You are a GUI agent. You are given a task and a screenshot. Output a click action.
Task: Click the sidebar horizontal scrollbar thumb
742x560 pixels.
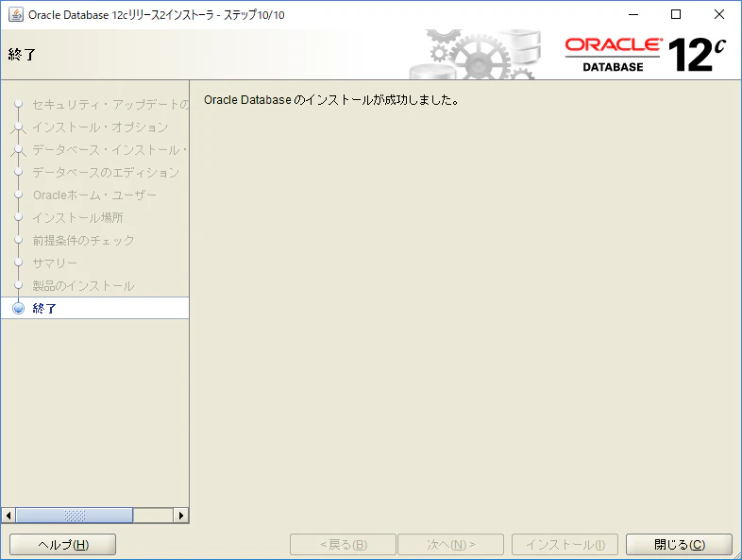tap(75, 515)
